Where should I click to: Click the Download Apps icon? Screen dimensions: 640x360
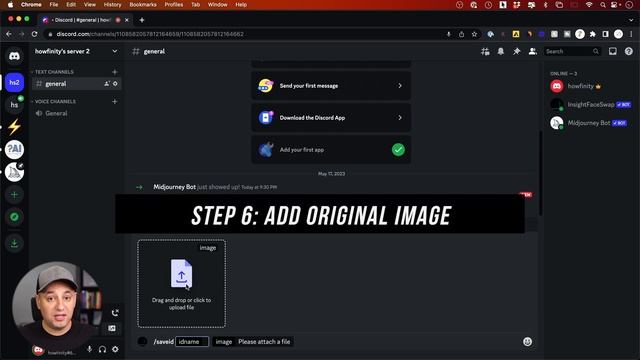14,244
